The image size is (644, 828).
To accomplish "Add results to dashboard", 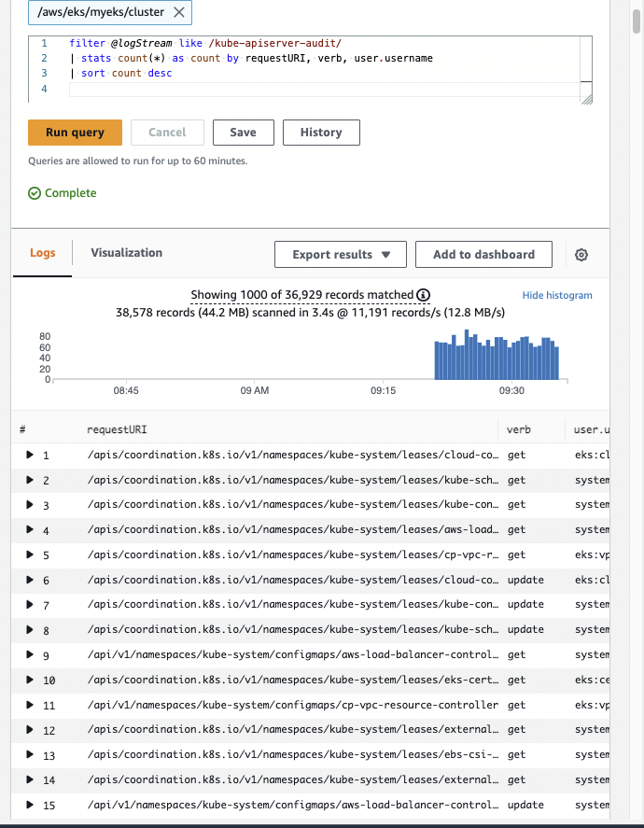I will pyautogui.click(x=484, y=255).
